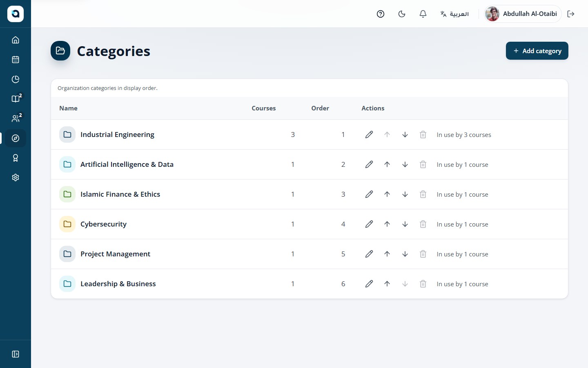This screenshot has width=588, height=368.
Task: Move Cybersecurity down one position
Action: click(x=405, y=224)
